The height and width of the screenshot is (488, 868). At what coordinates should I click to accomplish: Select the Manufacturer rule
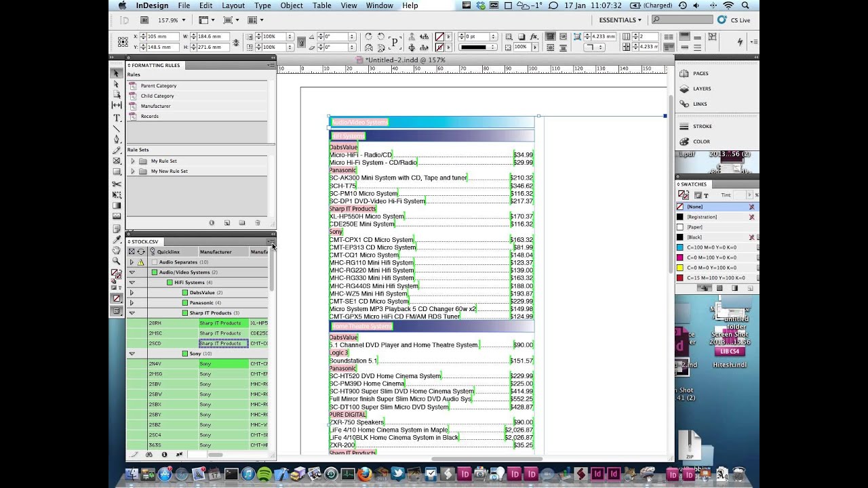click(x=197, y=106)
